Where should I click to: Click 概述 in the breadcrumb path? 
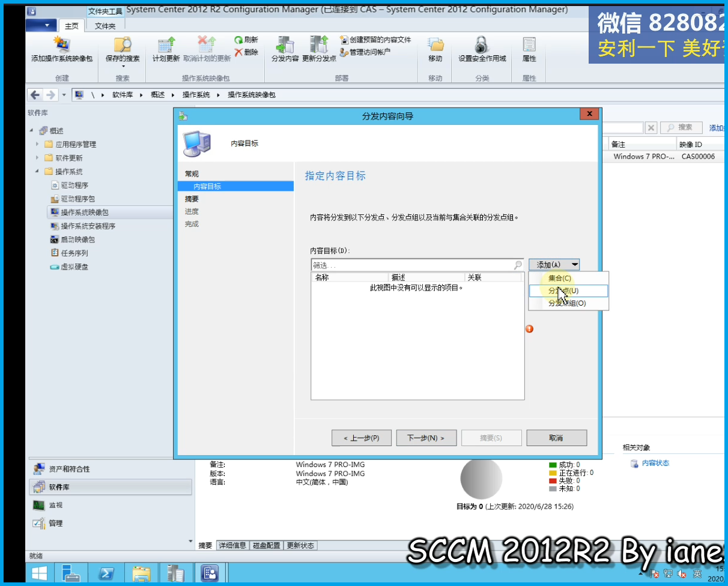point(158,95)
